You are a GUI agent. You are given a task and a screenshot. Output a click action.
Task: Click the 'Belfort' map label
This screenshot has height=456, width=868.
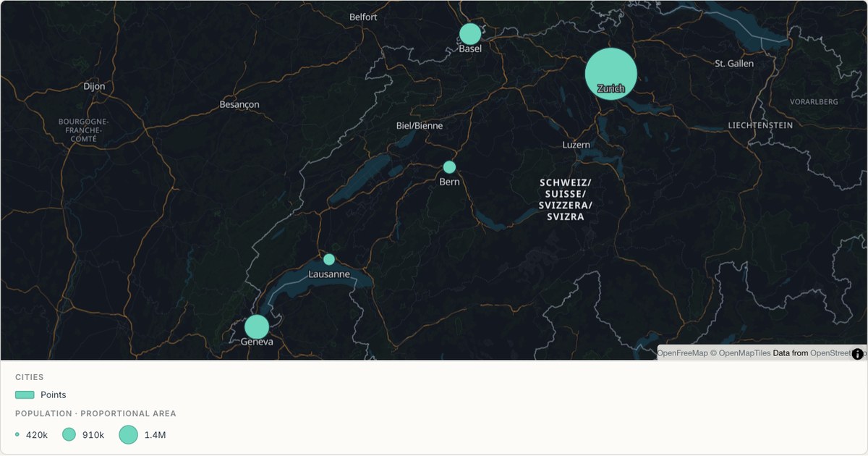click(x=364, y=17)
